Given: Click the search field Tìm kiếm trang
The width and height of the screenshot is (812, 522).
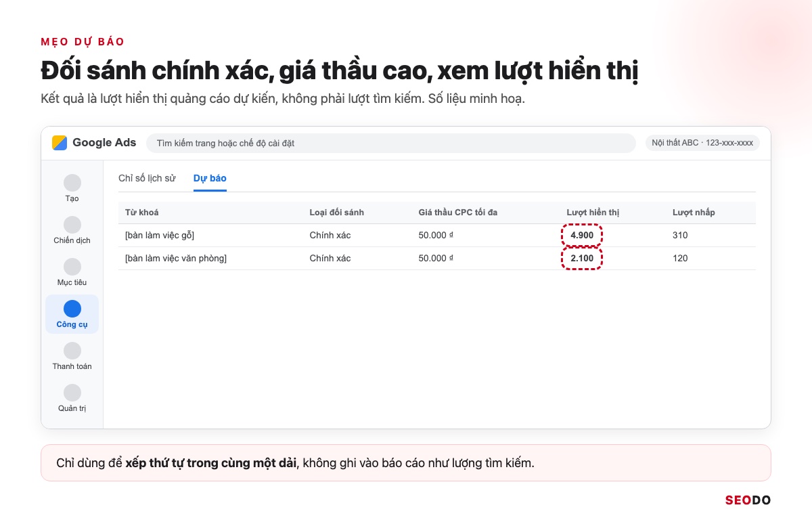Looking at the screenshot, I should click(391, 143).
